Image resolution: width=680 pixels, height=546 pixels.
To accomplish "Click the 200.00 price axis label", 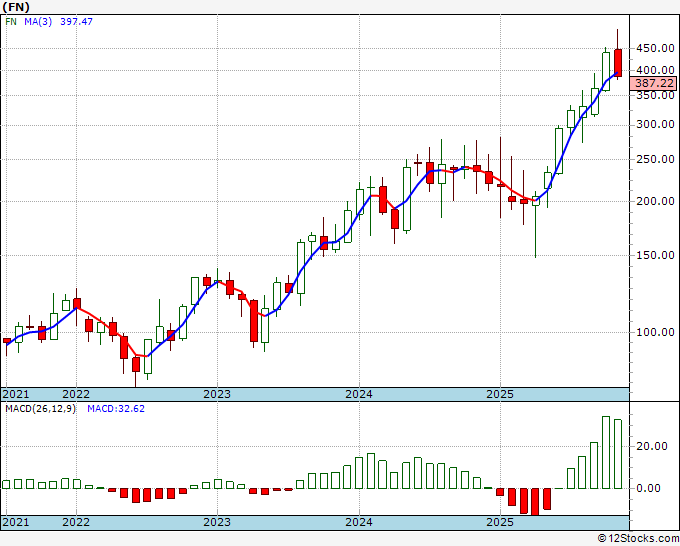I will [655, 201].
